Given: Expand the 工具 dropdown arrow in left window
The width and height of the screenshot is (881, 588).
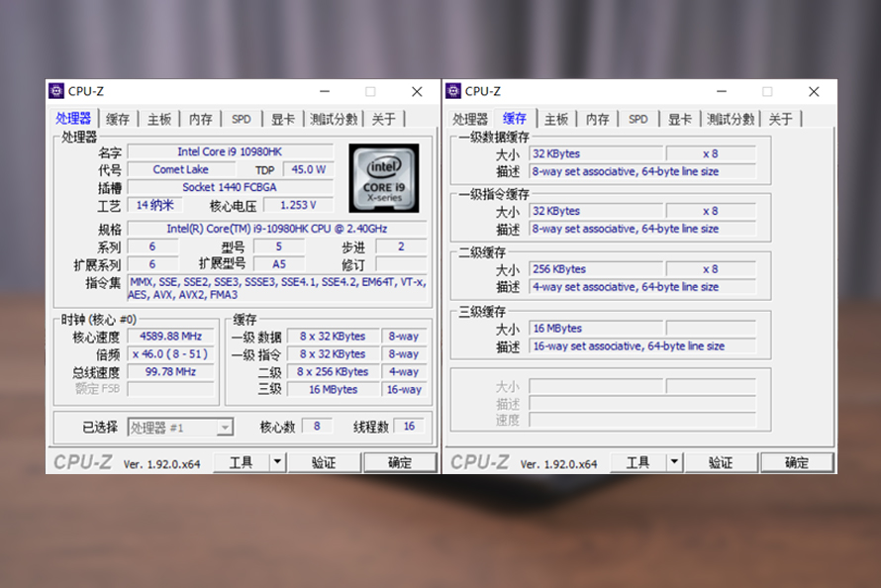Looking at the screenshot, I should tap(278, 462).
